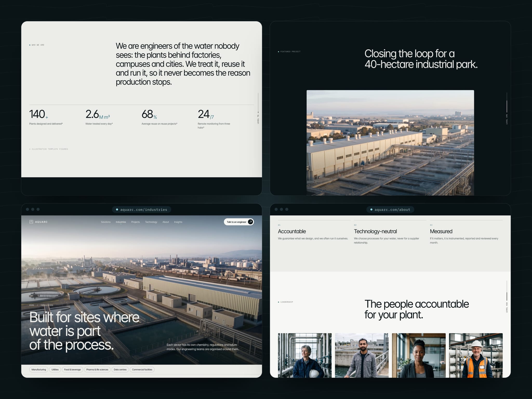Click the 68% reuse statistic
Image resolution: width=532 pixels, height=399 pixels.
pos(159,117)
